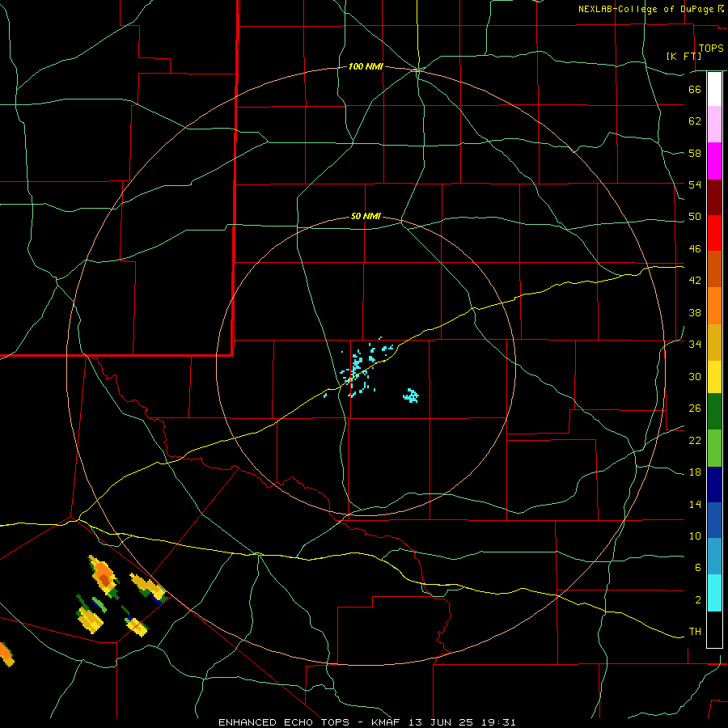Pick the cyan legend swatch
Image resolution: width=728 pixels, height=728 pixels.
714,592
